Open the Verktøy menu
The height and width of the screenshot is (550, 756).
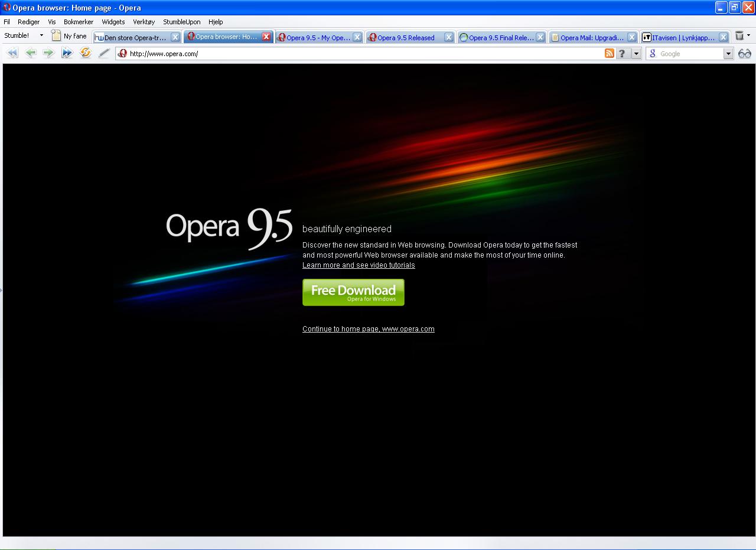click(144, 22)
